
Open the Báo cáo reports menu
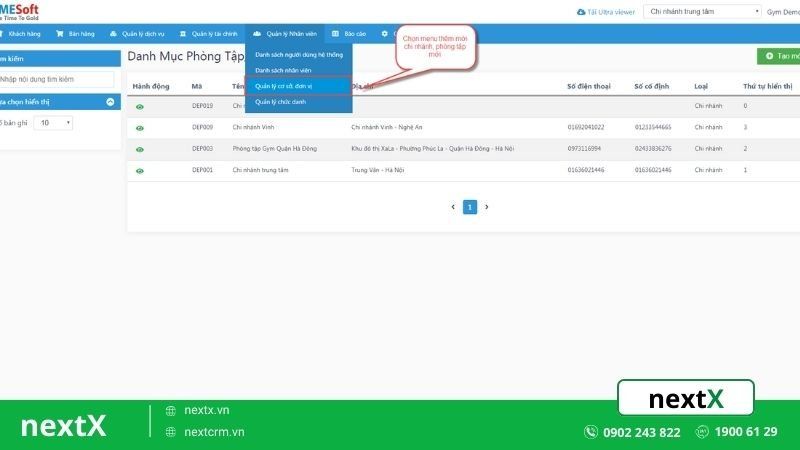click(x=349, y=33)
